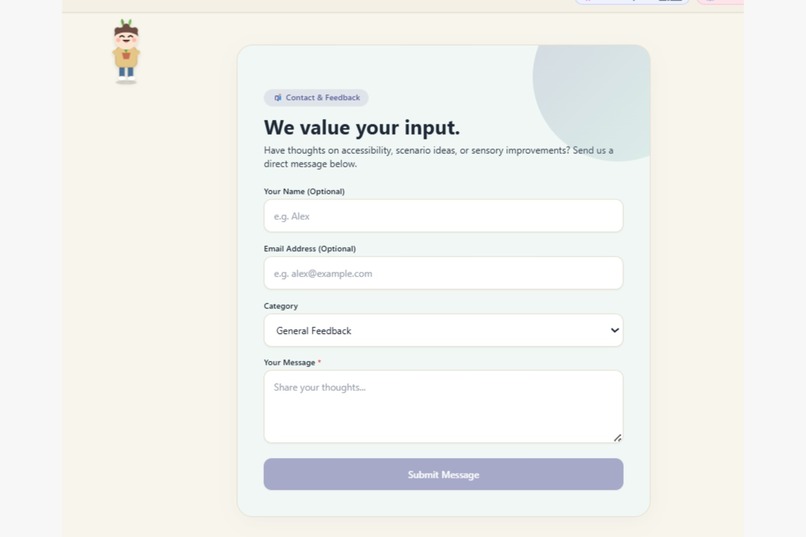The width and height of the screenshot is (806, 537).
Task: Click into the Share your thoughts textarea
Action: pos(444,406)
